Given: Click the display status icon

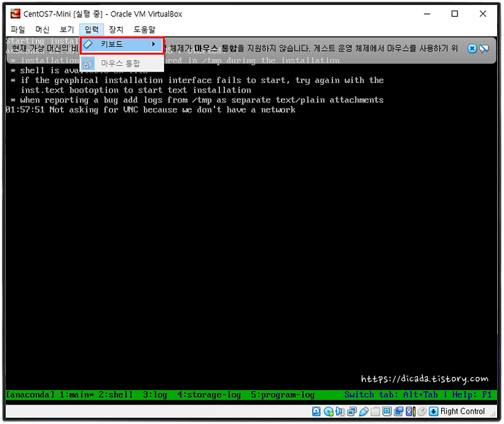Looking at the screenshot, I should [387, 411].
